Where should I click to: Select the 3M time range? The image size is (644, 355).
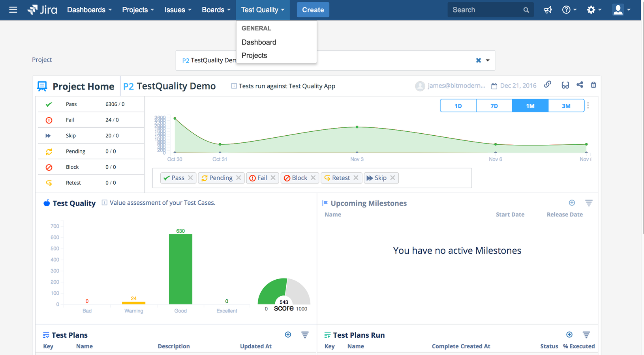pyautogui.click(x=566, y=106)
